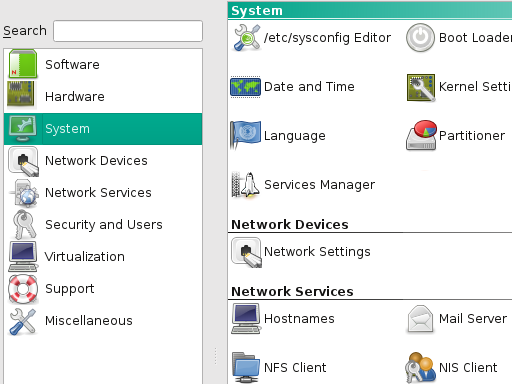
Task: Launch the Language module label
Action: coord(295,136)
